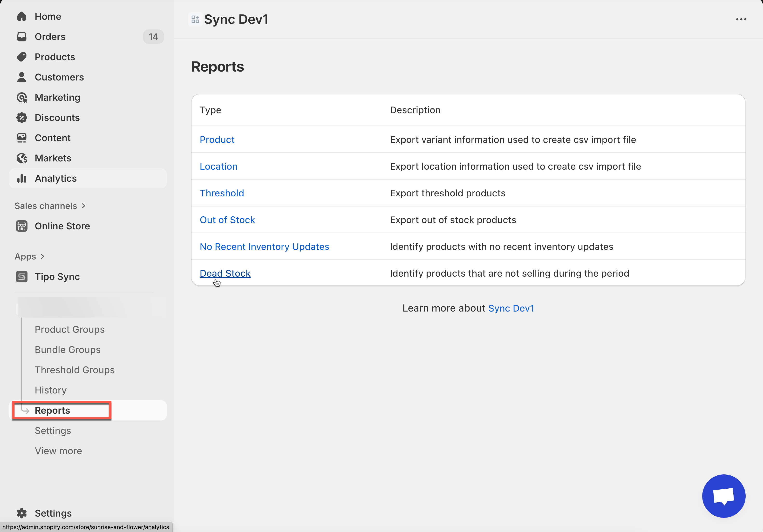Click View more in app navigation

pyautogui.click(x=58, y=451)
